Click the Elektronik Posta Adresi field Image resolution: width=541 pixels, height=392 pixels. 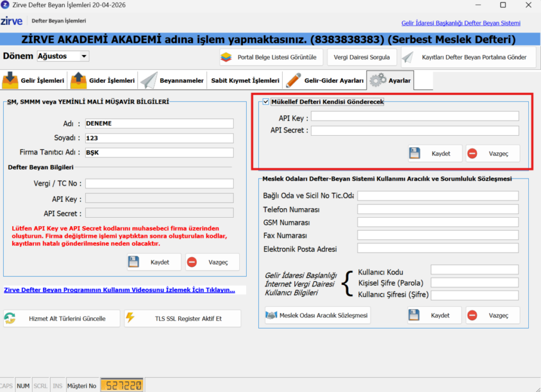(438, 248)
